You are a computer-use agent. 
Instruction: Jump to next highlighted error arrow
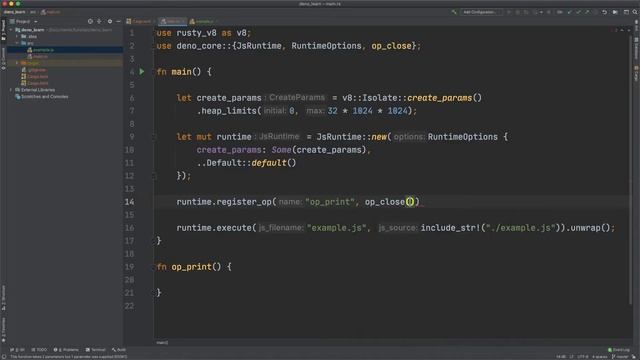pos(629,30)
